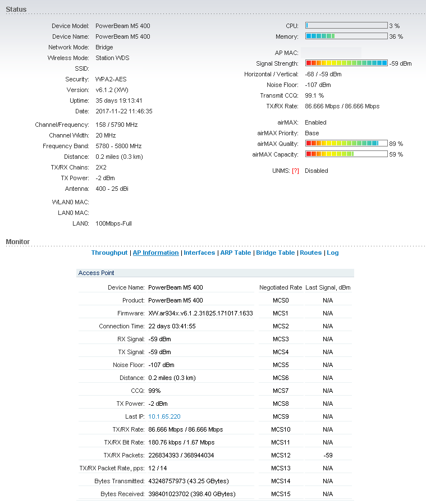Select LAN0 value 100Mbps-Full
The height and width of the screenshot is (504, 426).
(113, 223)
